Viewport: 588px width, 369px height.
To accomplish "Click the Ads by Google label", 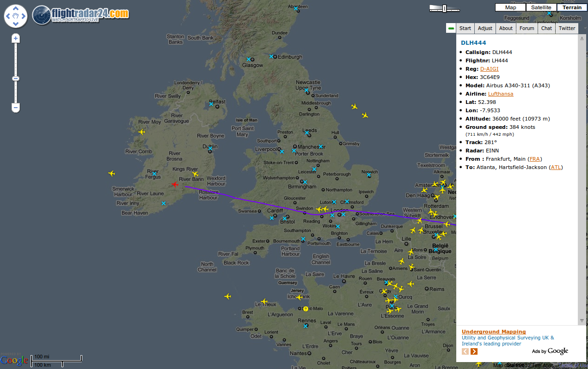I will [550, 351].
